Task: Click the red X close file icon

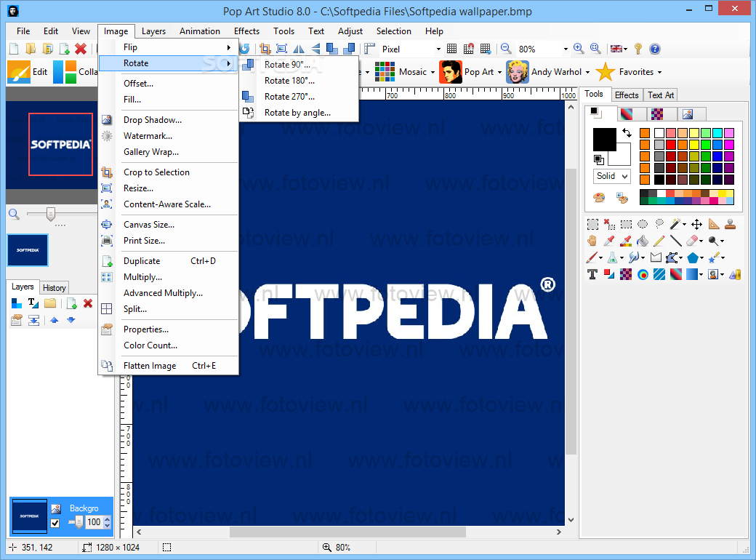Action: pyautogui.click(x=81, y=49)
